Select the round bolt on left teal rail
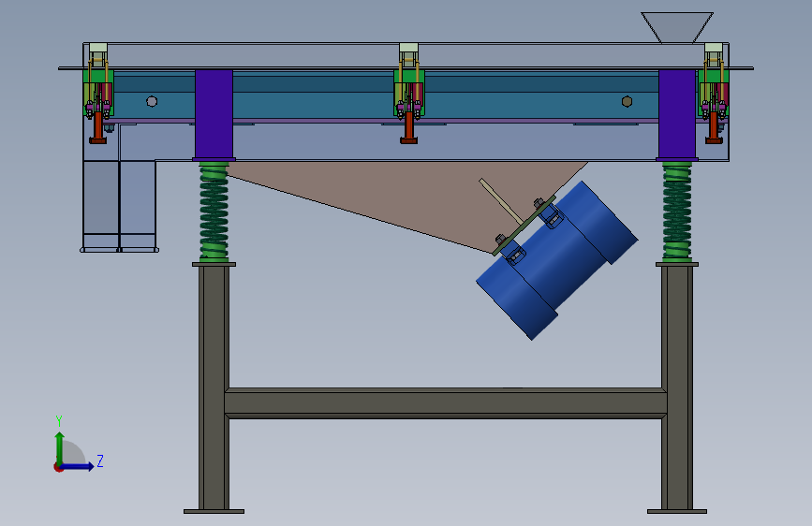 coord(152,101)
